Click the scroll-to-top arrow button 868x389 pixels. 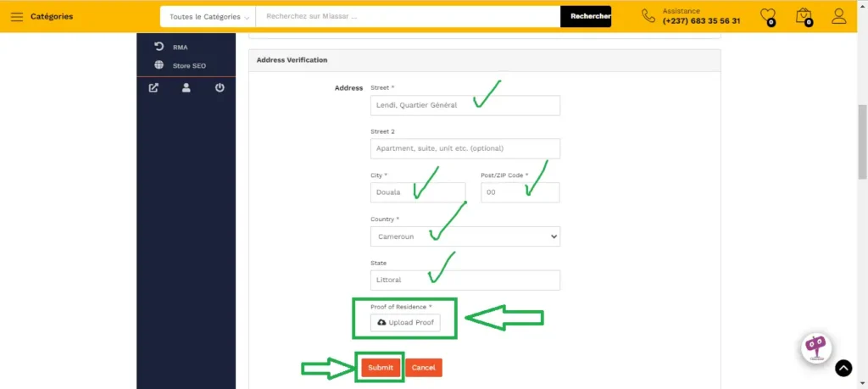point(843,368)
